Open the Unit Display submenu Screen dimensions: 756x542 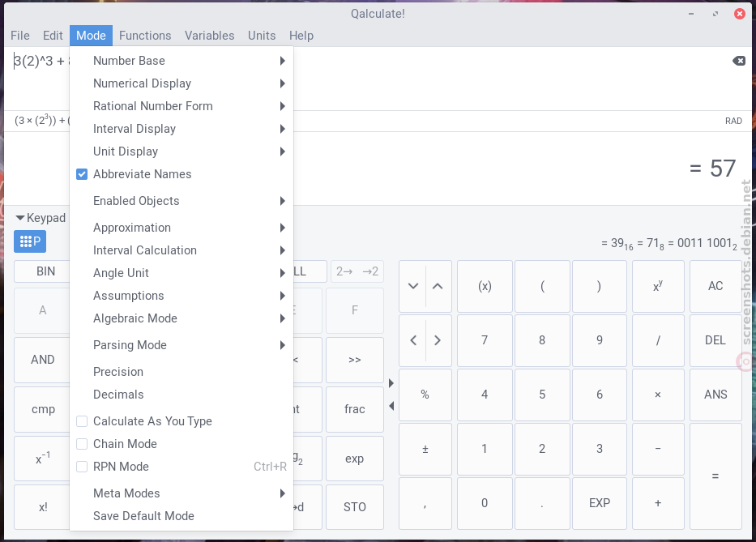[182, 152]
